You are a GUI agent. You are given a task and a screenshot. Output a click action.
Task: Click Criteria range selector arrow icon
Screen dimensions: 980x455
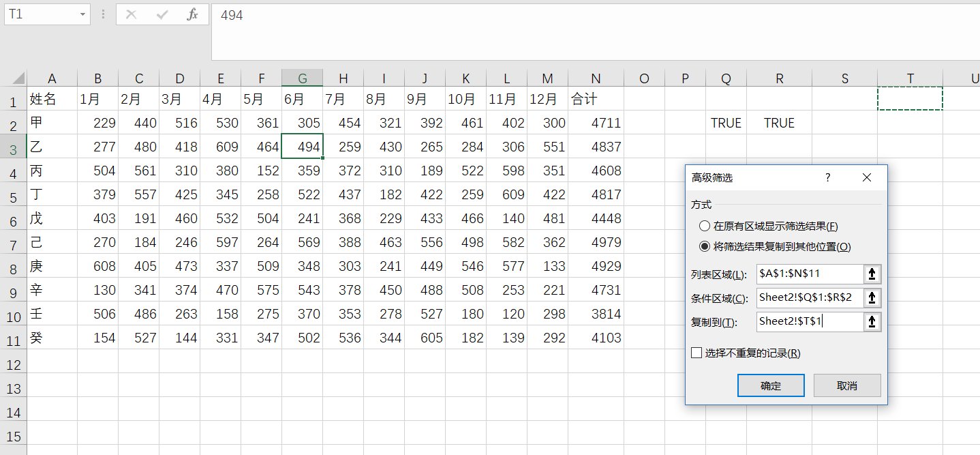pos(872,298)
